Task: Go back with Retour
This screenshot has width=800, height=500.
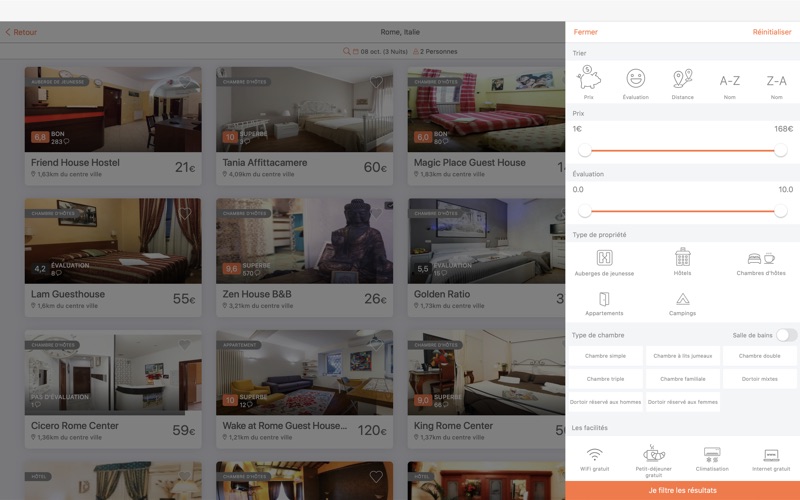Action: click(x=21, y=32)
